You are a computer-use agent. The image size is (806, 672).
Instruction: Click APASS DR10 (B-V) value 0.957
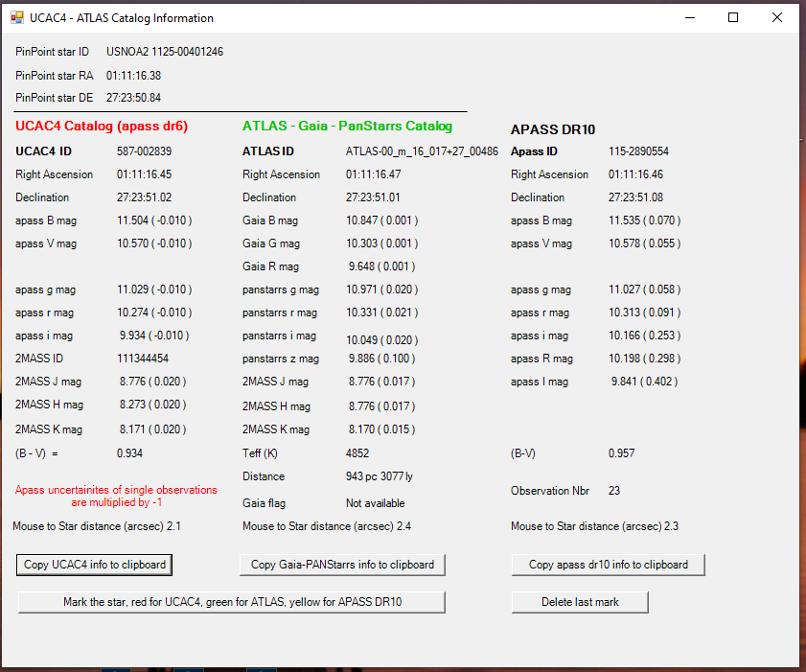[621, 453]
